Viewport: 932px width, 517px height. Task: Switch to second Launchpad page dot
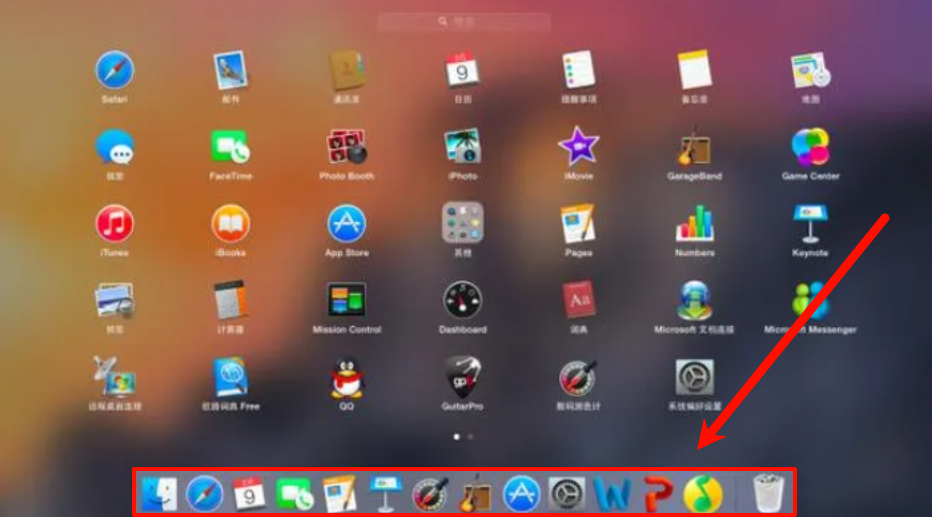[471, 437]
